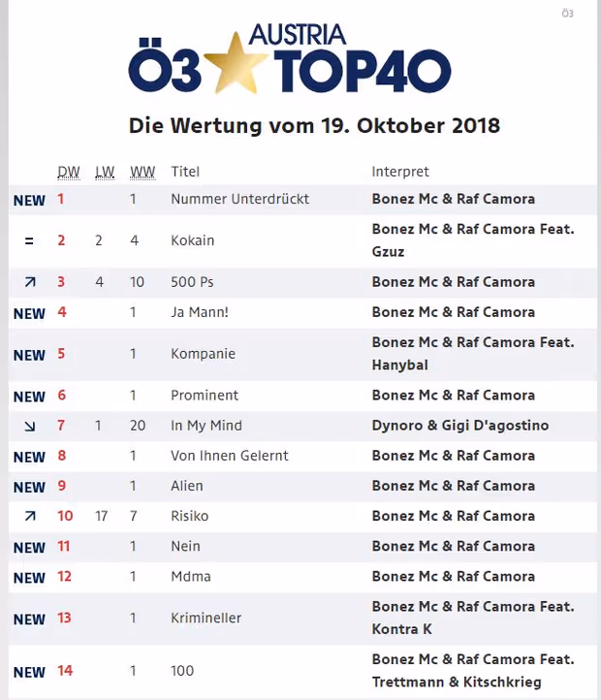Click the up arrow beside 500 Ps
The width and height of the screenshot is (601, 700).
[30, 282]
